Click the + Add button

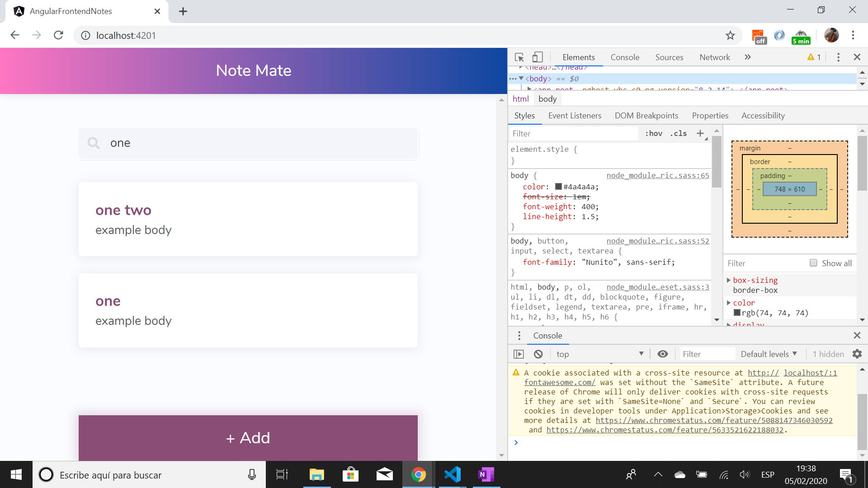coord(248,438)
